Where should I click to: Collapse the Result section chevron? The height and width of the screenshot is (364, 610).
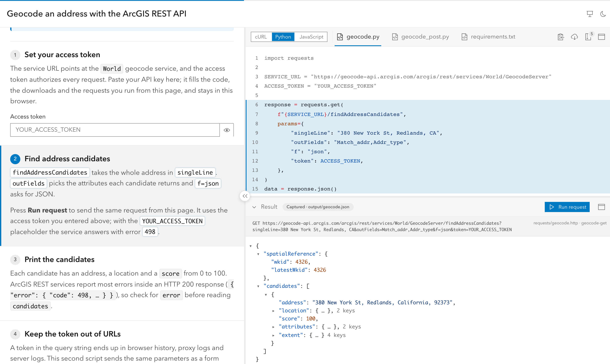[254, 207]
